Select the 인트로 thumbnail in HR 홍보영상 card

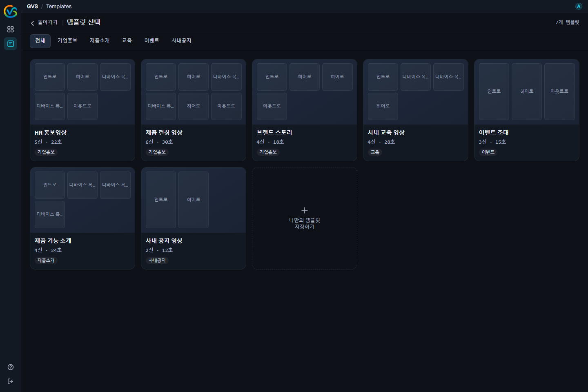click(x=50, y=77)
